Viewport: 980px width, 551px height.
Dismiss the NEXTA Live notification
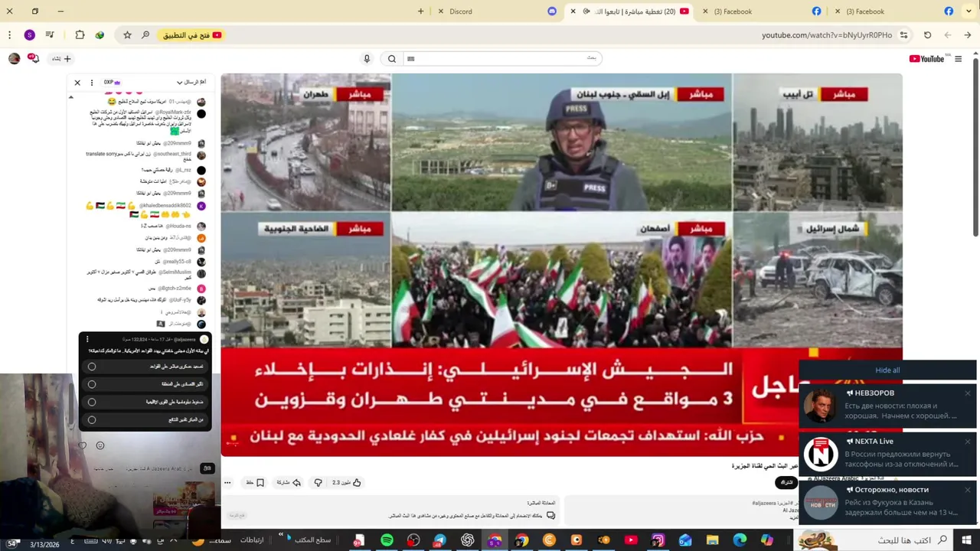coord(968,442)
